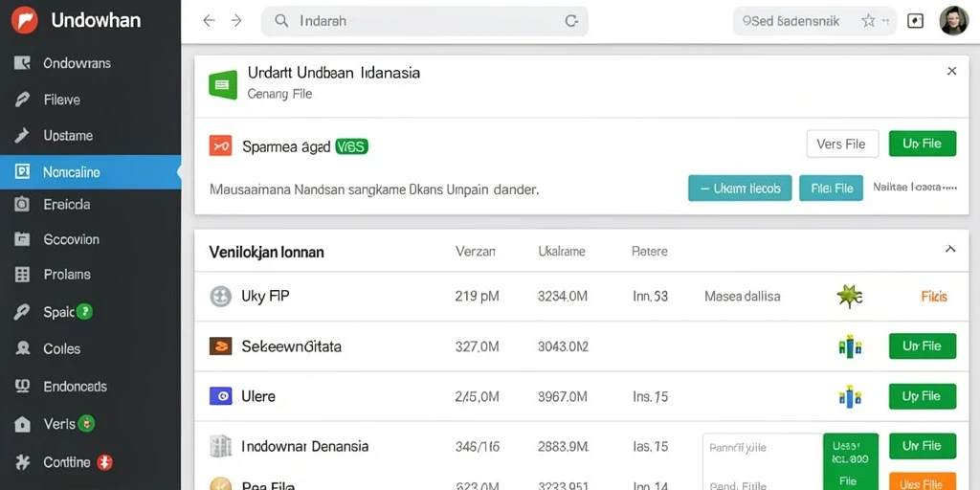The image size is (980, 490).
Task: Click the Inodownar Denansia building icon
Action: point(221,446)
